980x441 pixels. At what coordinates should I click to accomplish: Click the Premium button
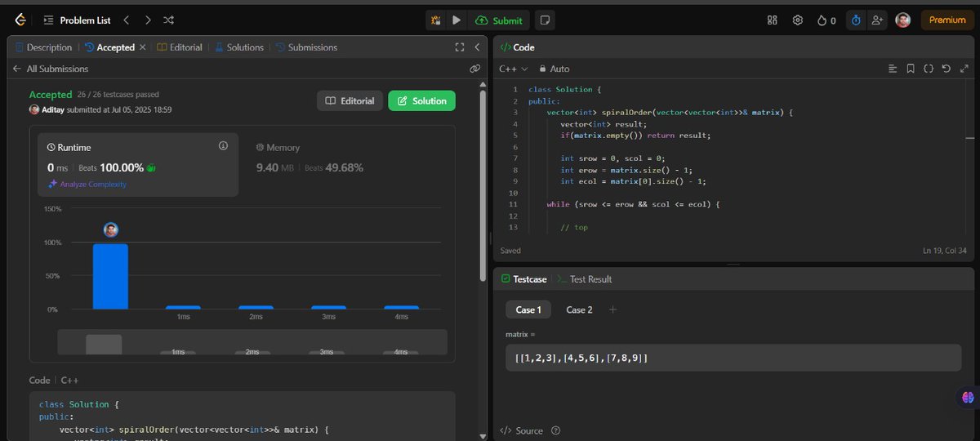947,20
